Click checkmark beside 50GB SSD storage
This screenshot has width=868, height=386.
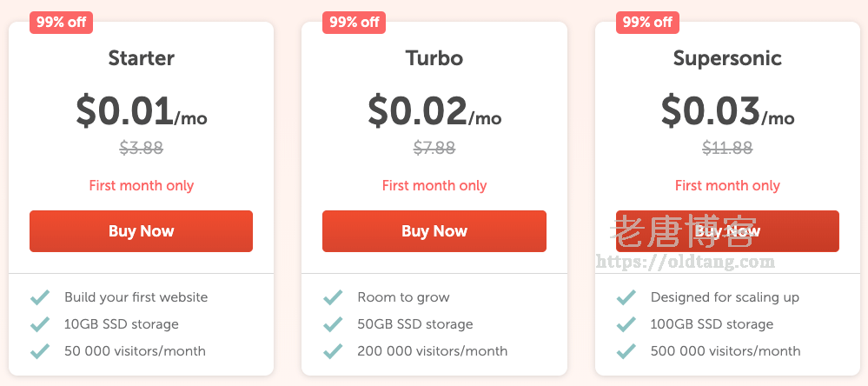point(333,324)
